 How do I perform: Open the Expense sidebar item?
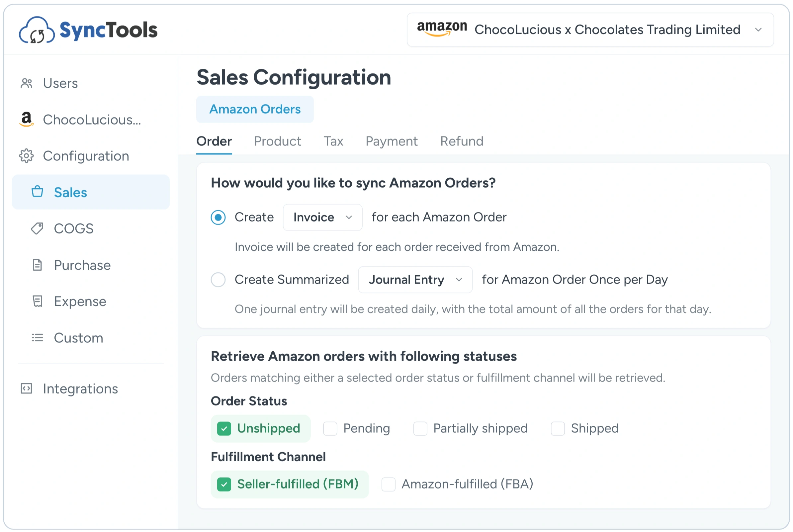91,301
